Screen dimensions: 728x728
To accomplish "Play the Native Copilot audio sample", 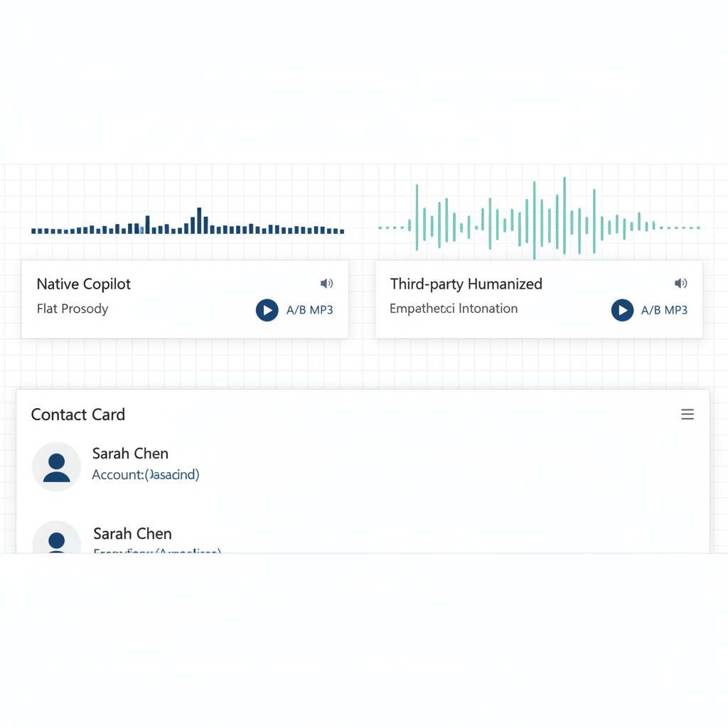I will (x=267, y=310).
